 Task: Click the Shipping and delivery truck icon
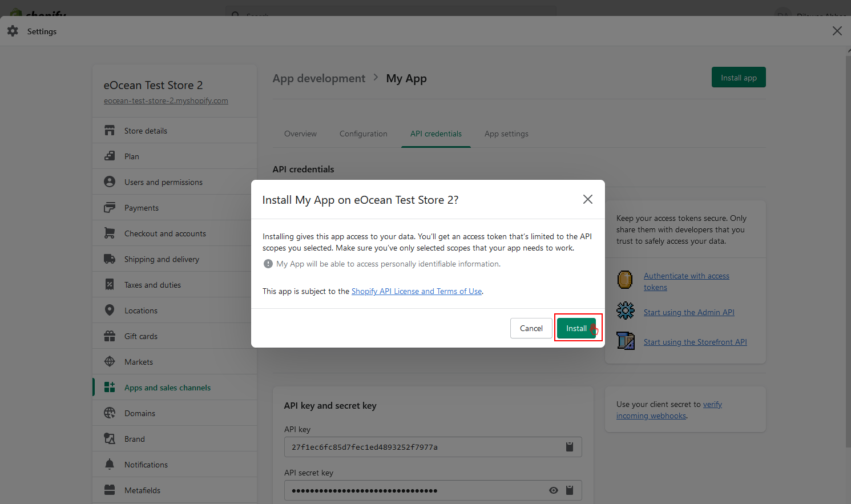tap(110, 259)
